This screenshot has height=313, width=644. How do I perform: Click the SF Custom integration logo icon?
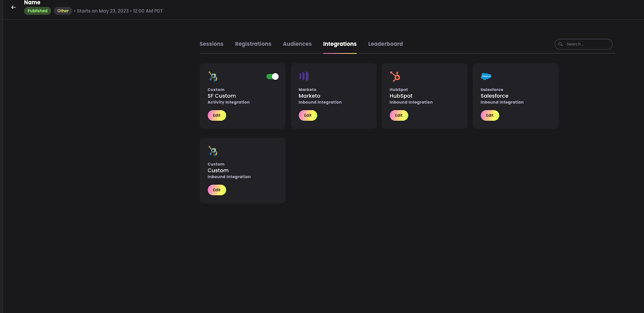click(x=213, y=76)
